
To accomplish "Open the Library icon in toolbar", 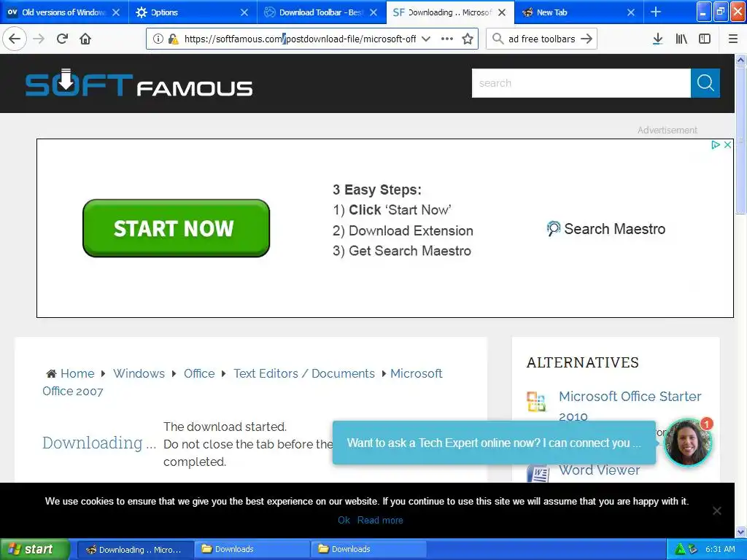I will click(681, 39).
